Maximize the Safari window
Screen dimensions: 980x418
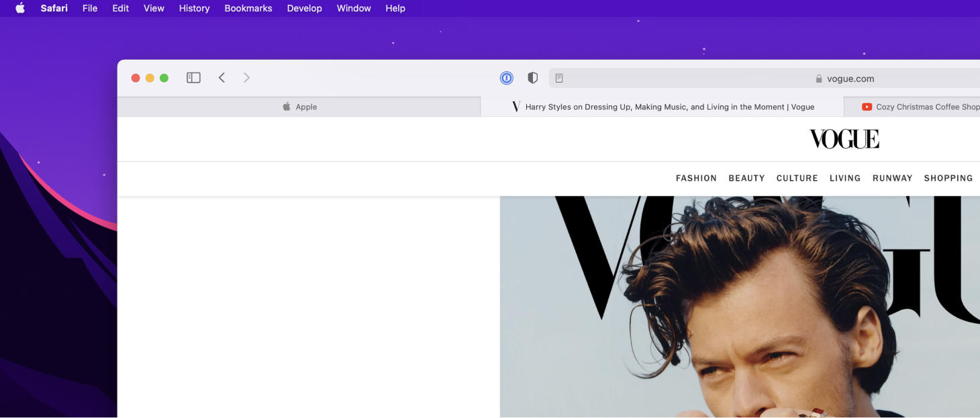click(x=164, y=78)
